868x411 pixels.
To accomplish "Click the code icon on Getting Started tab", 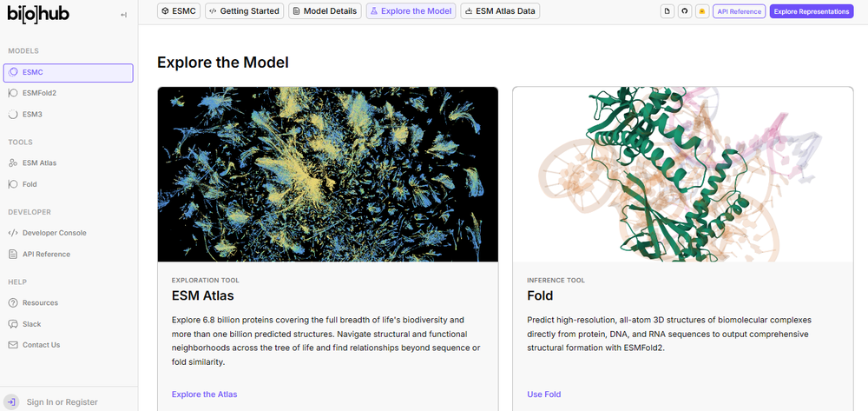I will 213,11.
